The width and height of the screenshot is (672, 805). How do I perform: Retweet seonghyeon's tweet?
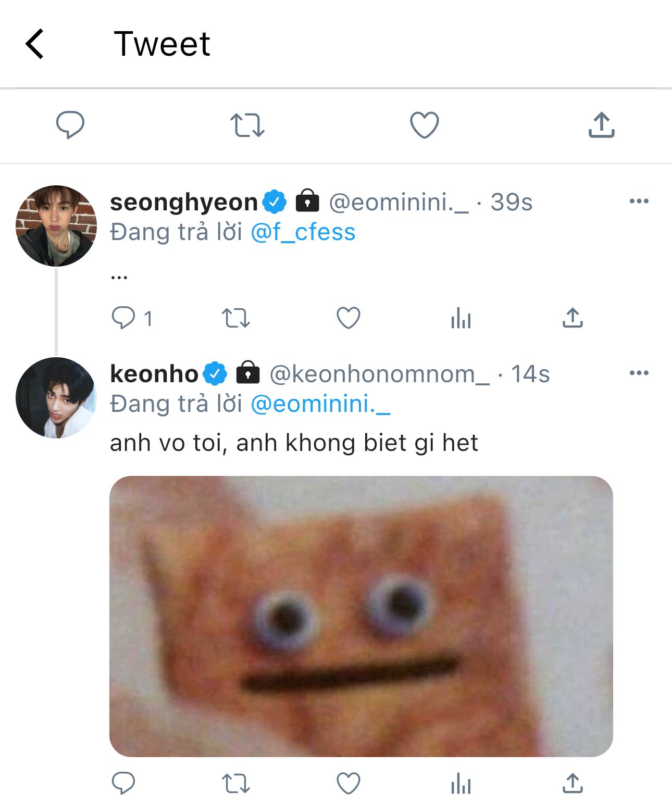[x=236, y=318]
